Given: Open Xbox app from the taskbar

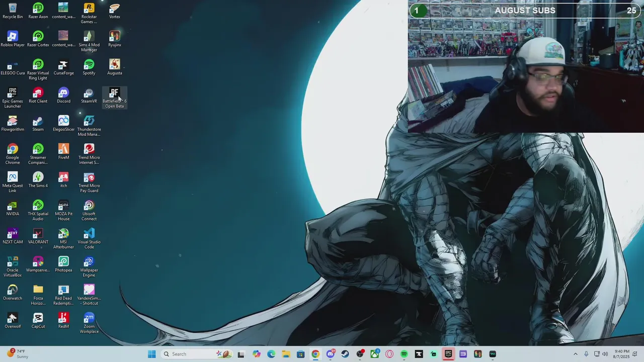Looking at the screenshot, I should pos(375,354).
